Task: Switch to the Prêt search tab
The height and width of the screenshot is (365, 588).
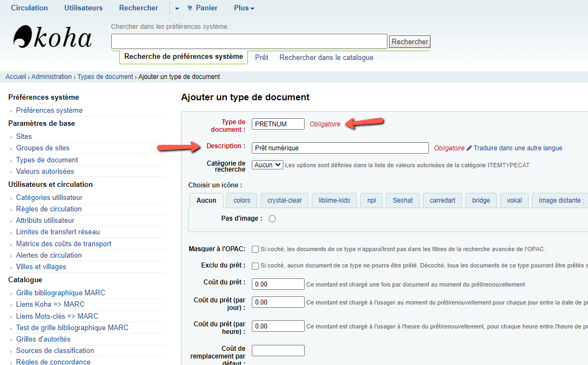Action: (x=262, y=57)
